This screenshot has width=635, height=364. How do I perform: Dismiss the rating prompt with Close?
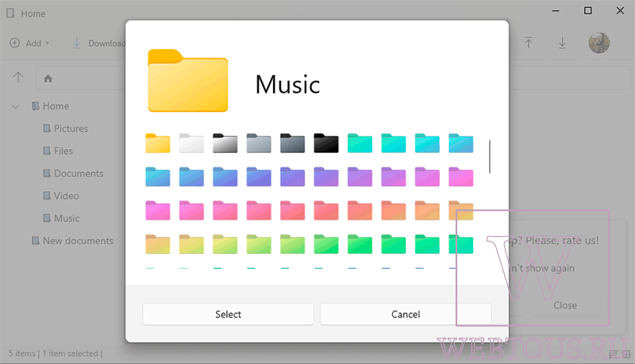pyautogui.click(x=565, y=305)
